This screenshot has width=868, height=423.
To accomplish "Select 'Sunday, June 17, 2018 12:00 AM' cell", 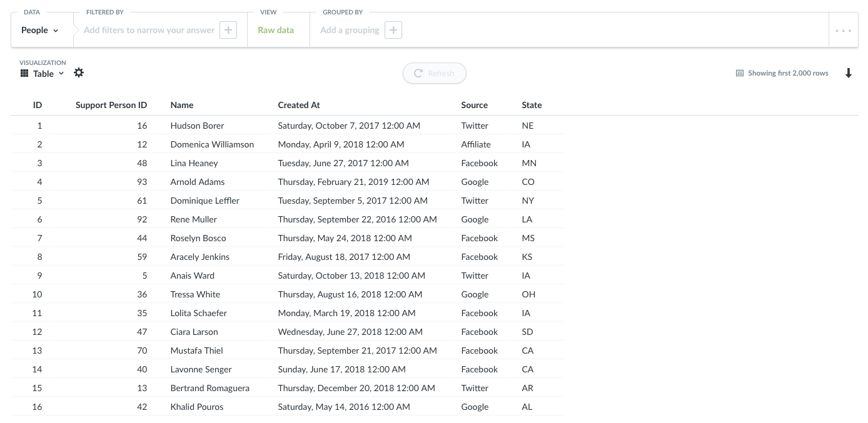I will pos(341,369).
